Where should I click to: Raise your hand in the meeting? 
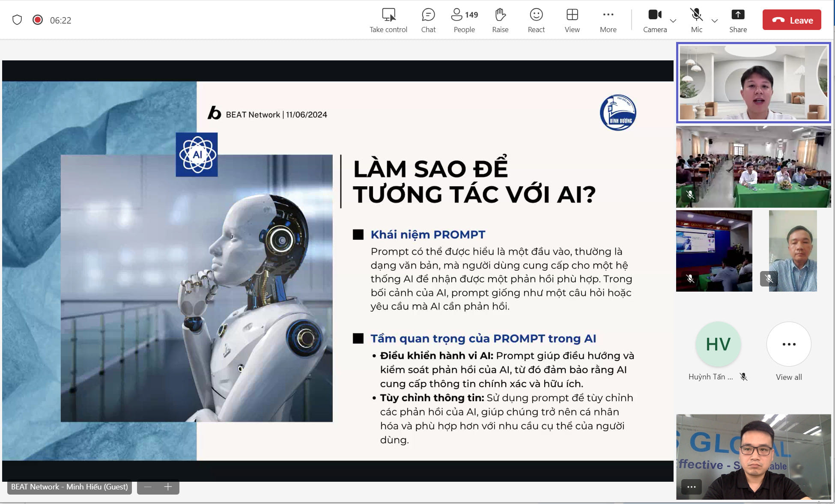click(500, 20)
